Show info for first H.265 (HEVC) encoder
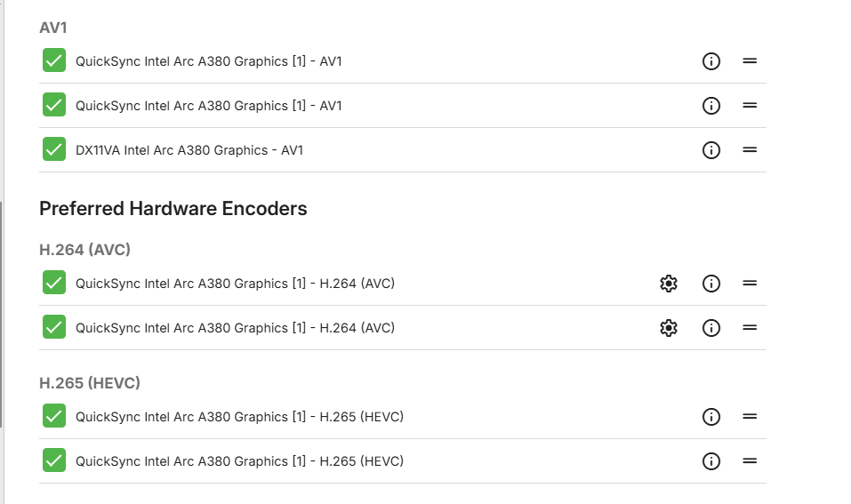 click(711, 417)
